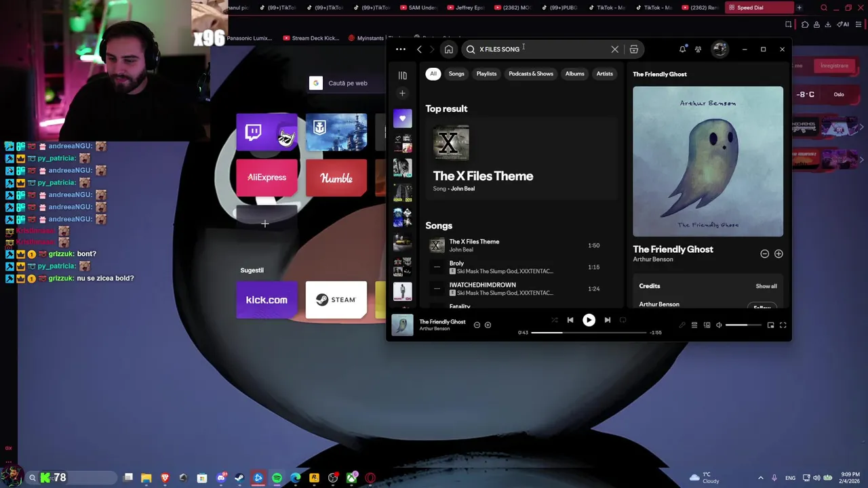This screenshot has width=868, height=488.
Task: Add new speed dial plus tile
Action: (265, 223)
